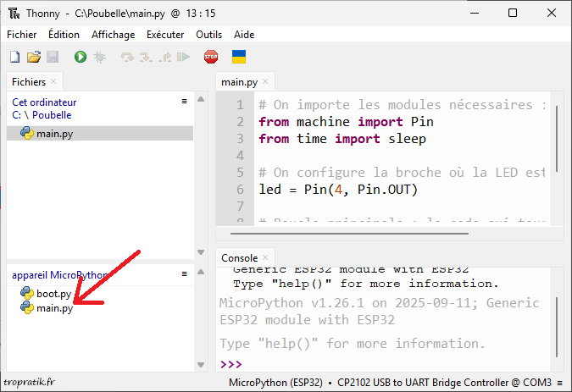Open the Affichage menu
Viewport: 572px width, 392px height.
[113, 35]
